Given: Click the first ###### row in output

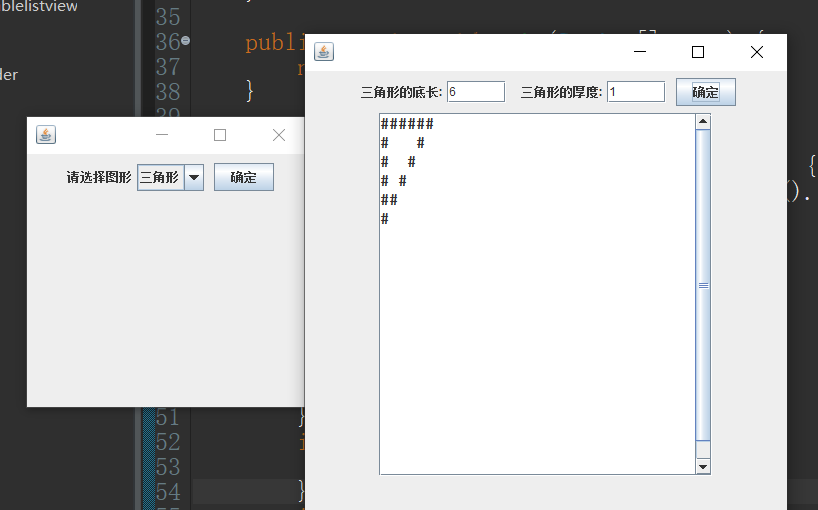Looking at the screenshot, I should (x=407, y=124).
